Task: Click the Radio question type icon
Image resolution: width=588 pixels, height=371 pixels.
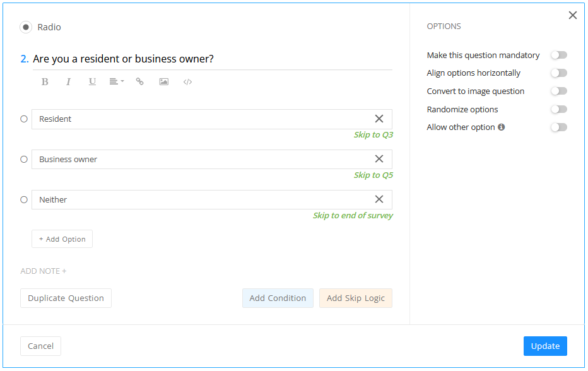Action: pyautogui.click(x=26, y=27)
